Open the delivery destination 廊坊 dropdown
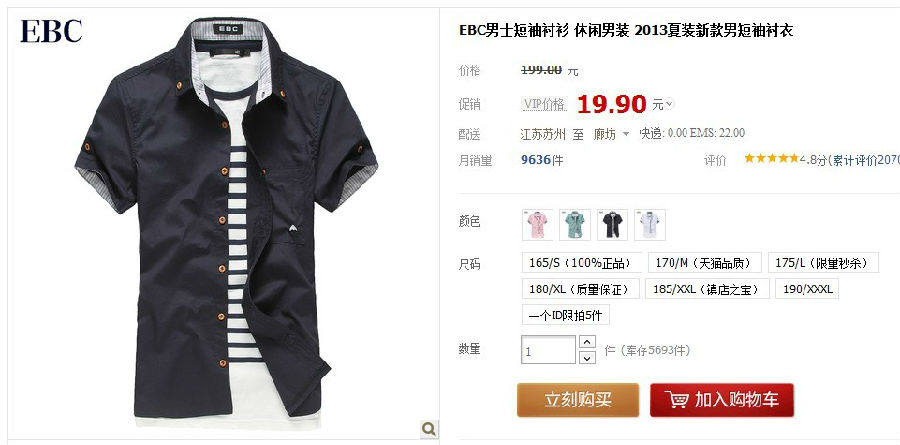 tap(612, 134)
